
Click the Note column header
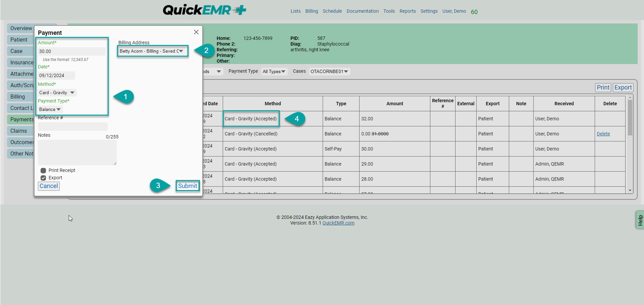click(521, 104)
